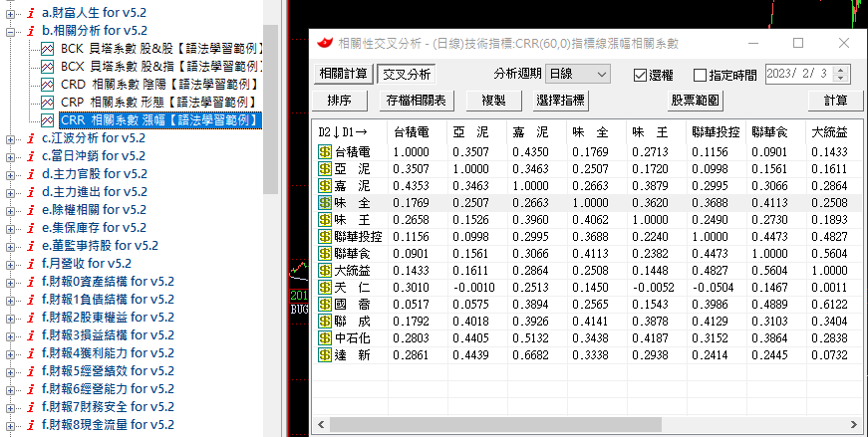868x437 pixels.
Task: Select CRD 相關系數 陰陽 tree item
Action: 159,85
